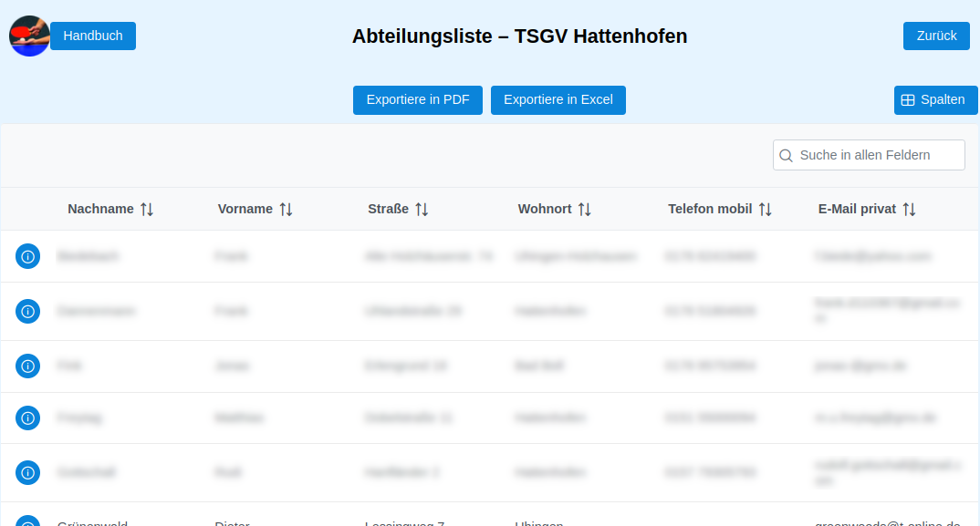Go back with the Zurück button
This screenshot has height=526, width=980.
pyautogui.click(x=936, y=36)
